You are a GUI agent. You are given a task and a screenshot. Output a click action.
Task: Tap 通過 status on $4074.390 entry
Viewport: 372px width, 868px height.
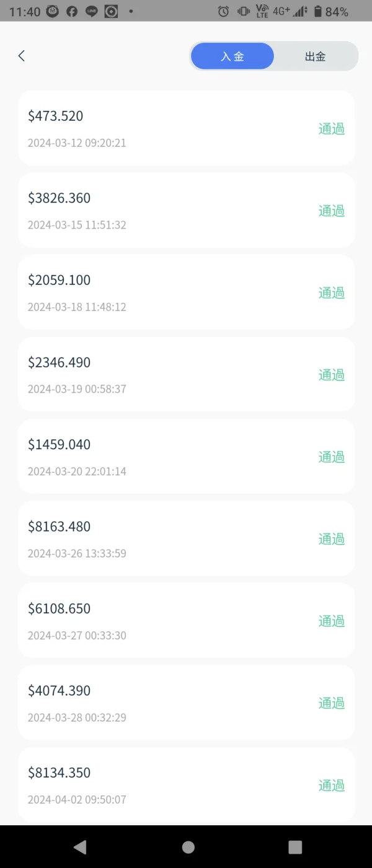tap(331, 703)
